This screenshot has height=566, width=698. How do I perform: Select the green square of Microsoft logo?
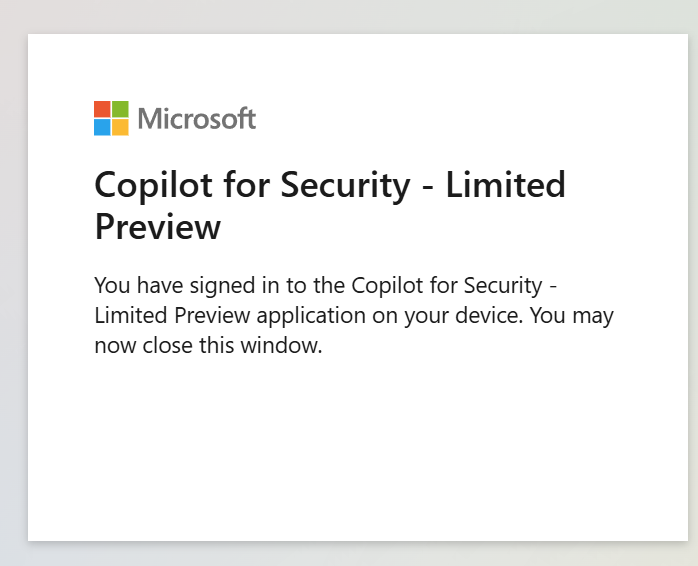(120, 109)
